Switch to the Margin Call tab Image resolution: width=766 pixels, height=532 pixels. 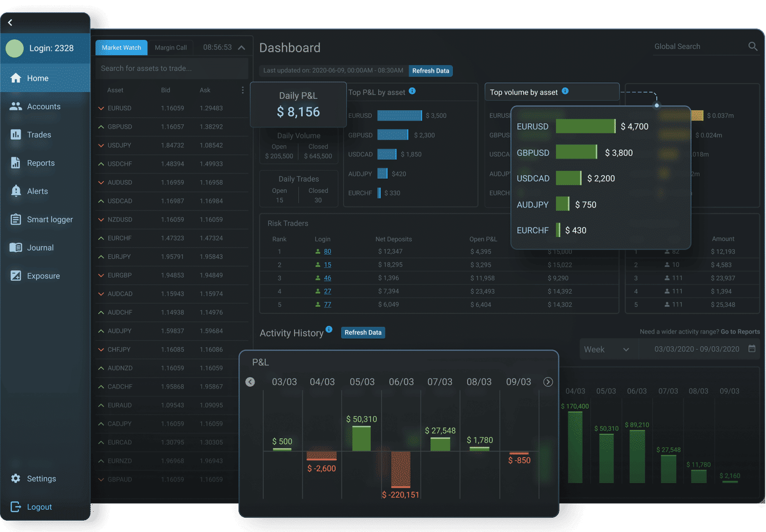(x=171, y=48)
